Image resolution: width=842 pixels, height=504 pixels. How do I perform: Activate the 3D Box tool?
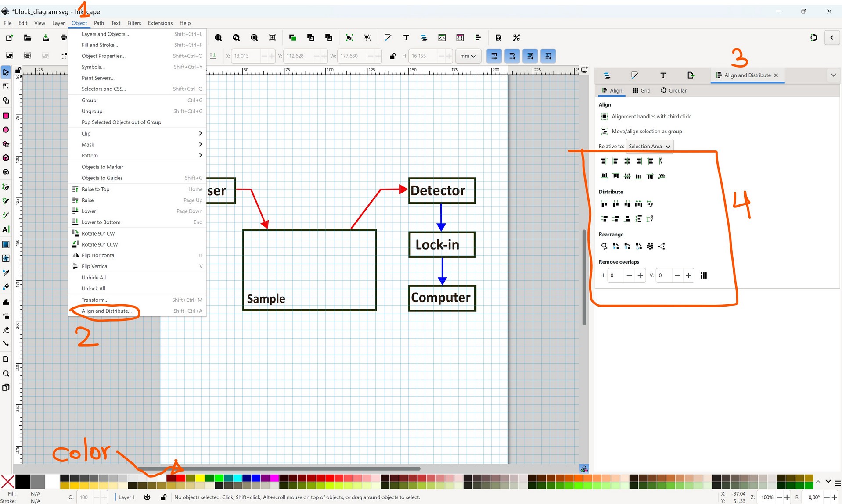6,158
